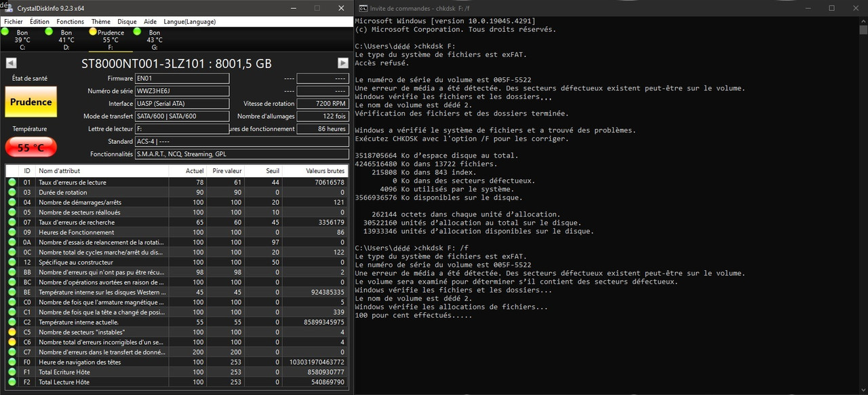
Task: Maximize the CrystalDiskInfo window
Action: (x=317, y=8)
